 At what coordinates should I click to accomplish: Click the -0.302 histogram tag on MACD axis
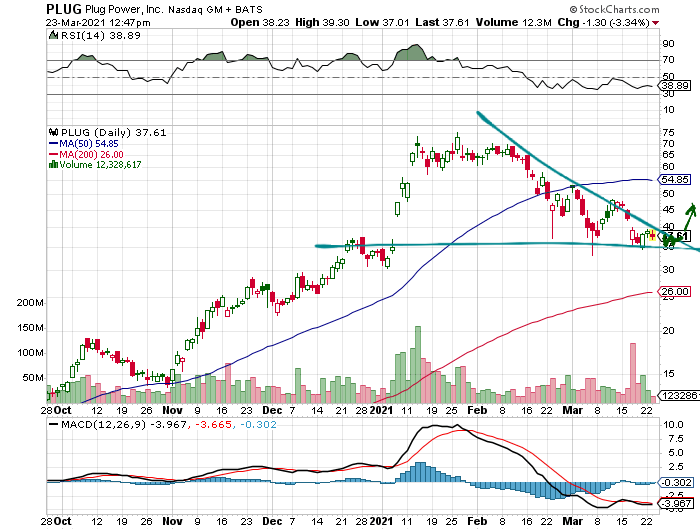point(676,483)
